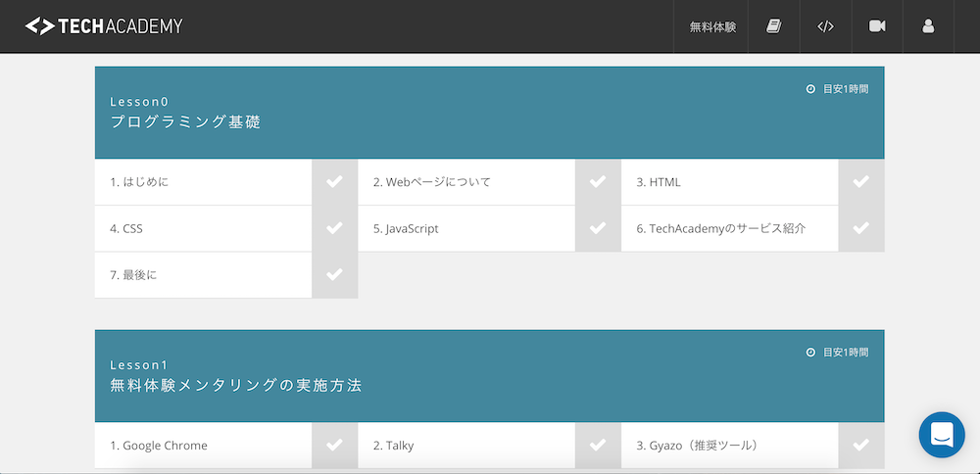Toggle the checkmark for HTML
980x474 pixels.
[861, 182]
